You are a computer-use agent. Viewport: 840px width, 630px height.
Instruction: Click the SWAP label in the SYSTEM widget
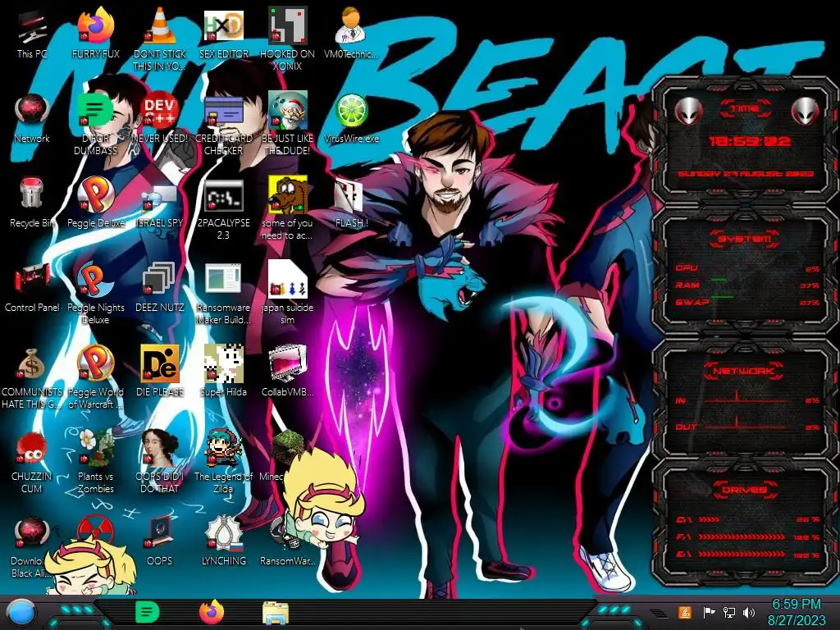point(692,303)
